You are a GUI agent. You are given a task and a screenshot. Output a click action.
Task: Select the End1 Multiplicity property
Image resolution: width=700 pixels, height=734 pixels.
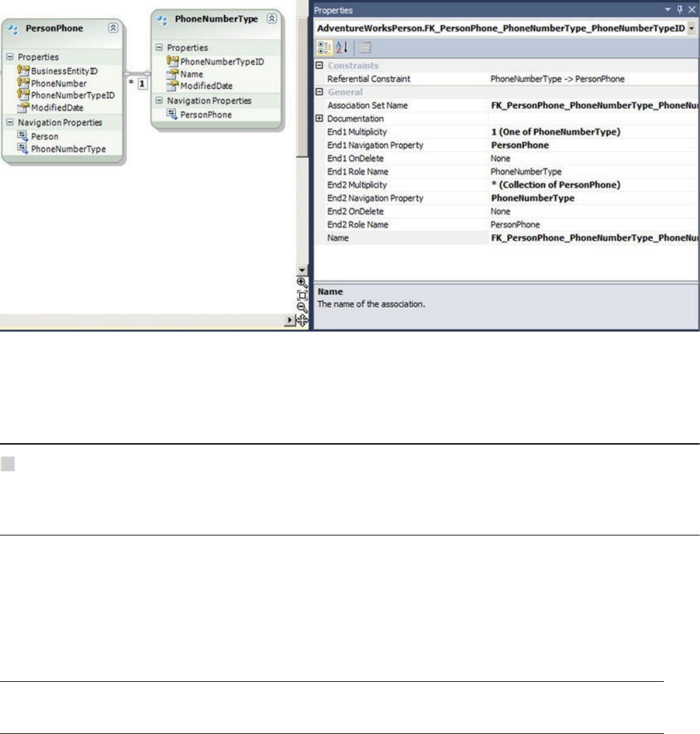[x=507, y=132]
